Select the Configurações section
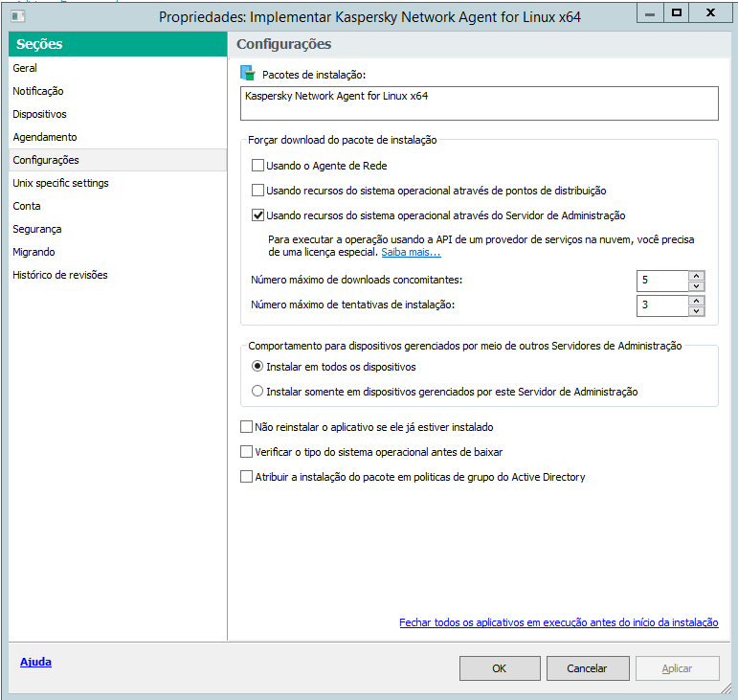Screen dimensions: 738x700 tap(118, 160)
